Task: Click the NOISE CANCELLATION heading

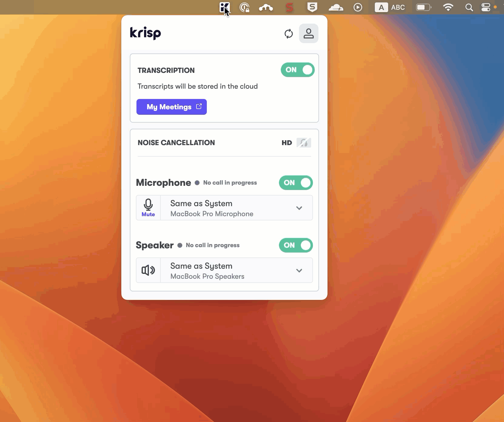Action: click(x=176, y=143)
